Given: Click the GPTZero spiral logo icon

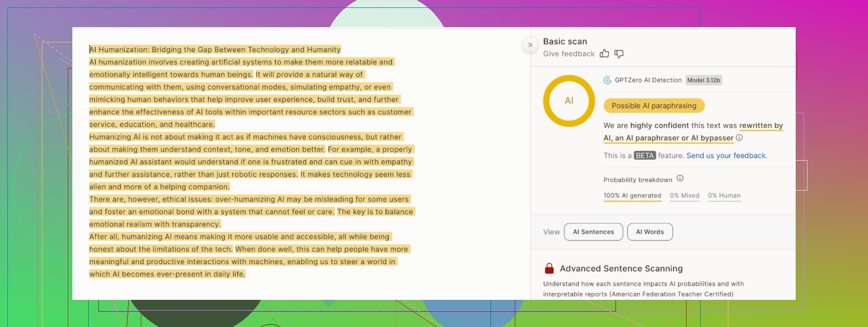Looking at the screenshot, I should coord(607,80).
